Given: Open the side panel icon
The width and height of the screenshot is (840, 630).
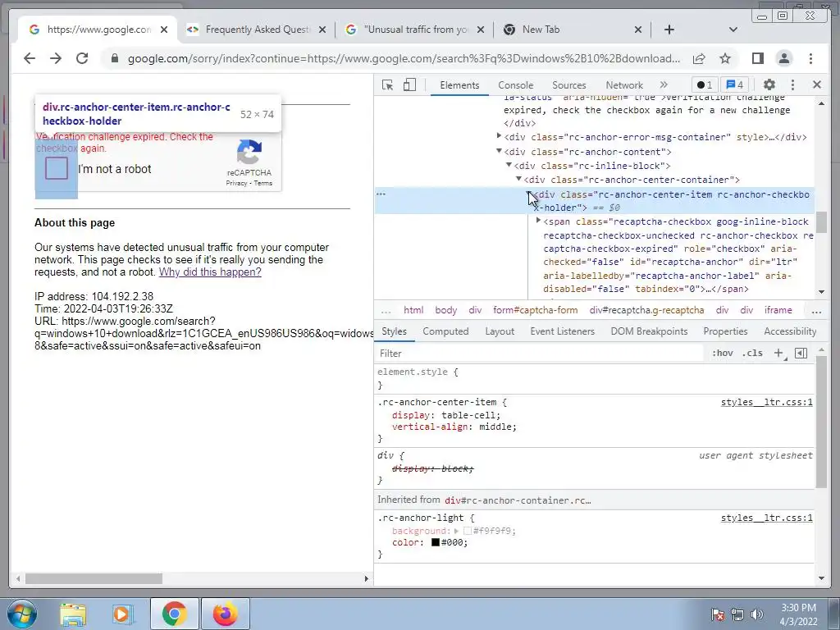Looking at the screenshot, I should point(757,58).
